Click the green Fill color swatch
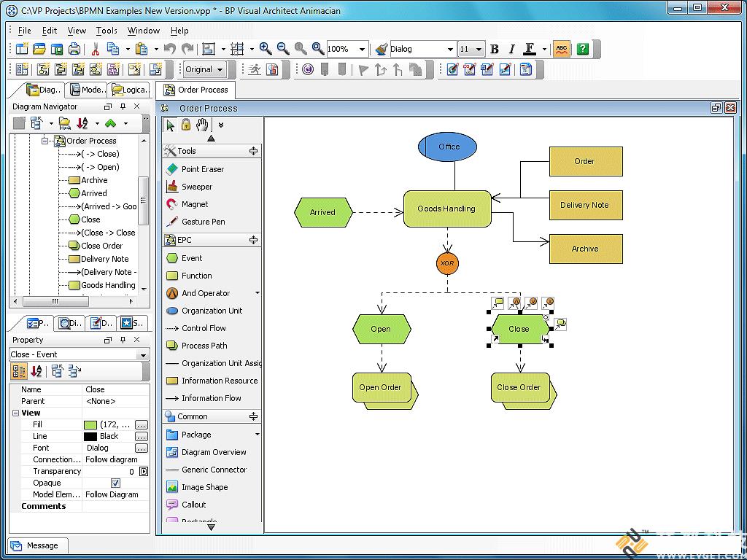 click(x=90, y=425)
